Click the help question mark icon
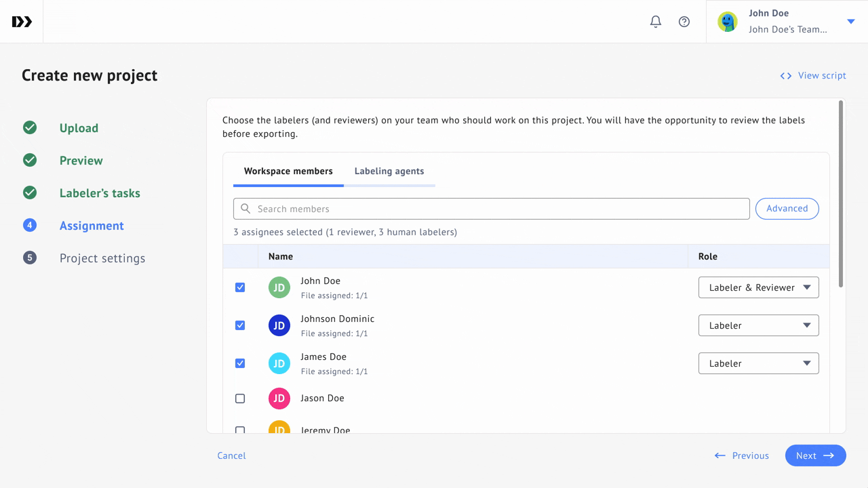 (x=684, y=22)
